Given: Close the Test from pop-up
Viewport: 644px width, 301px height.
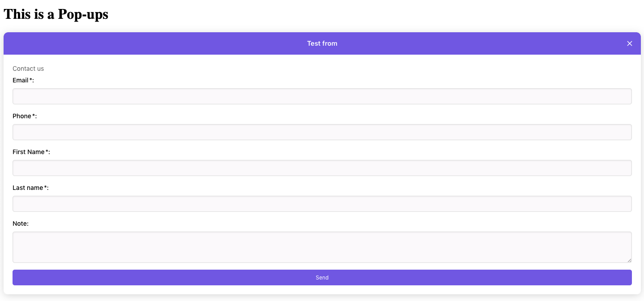Looking at the screenshot, I should pyautogui.click(x=630, y=43).
